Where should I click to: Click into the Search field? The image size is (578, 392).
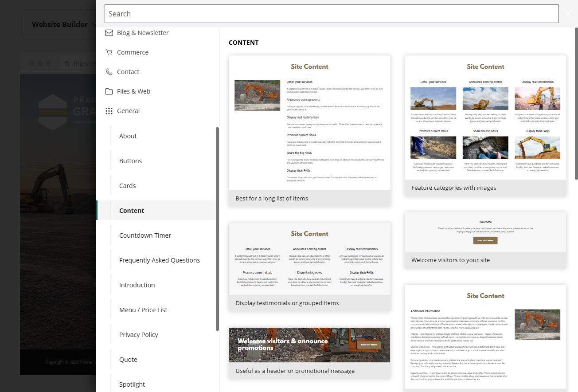click(331, 14)
